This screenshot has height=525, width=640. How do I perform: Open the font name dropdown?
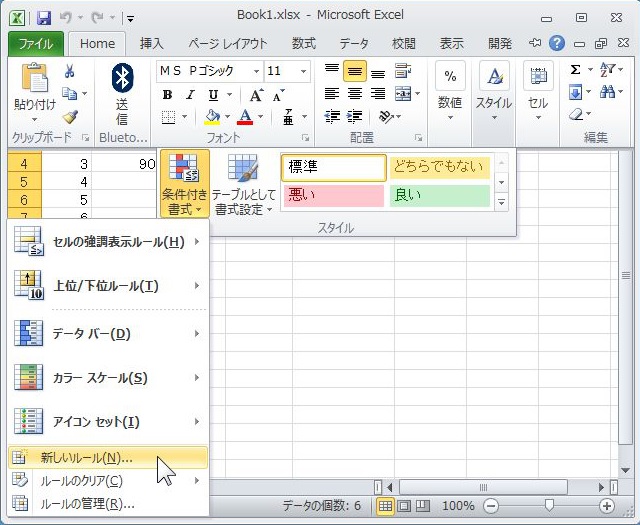[x=256, y=71]
